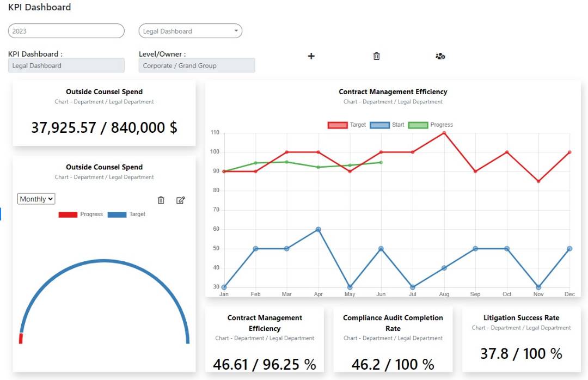Open the users settings icon
Image resolution: width=588 pixels, height=380 pixels.
[x=440, y=56]
